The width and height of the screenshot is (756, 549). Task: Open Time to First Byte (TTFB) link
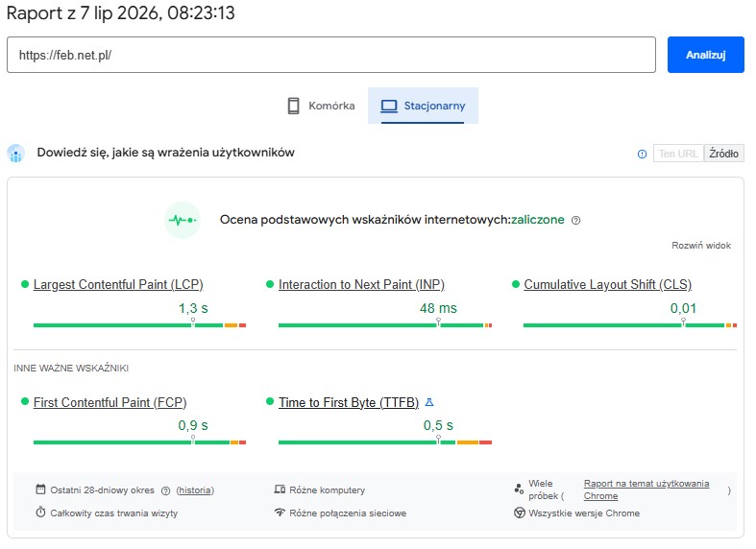349,402
